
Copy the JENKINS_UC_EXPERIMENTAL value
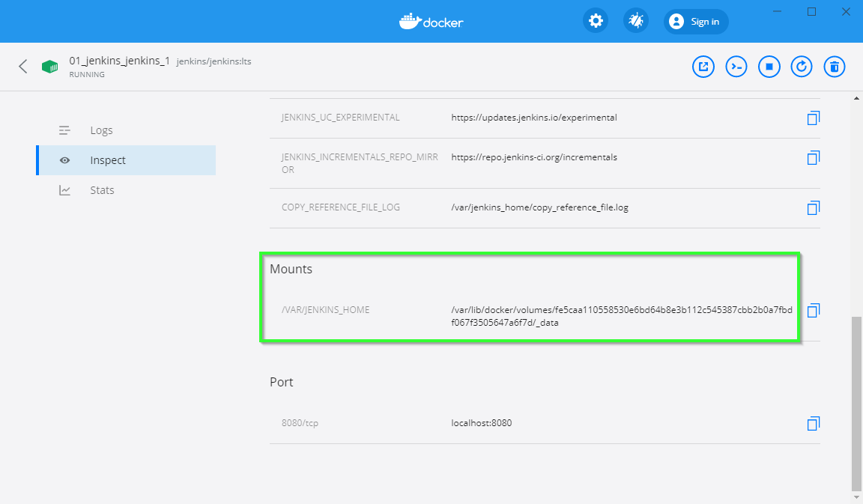pos(813,118)
